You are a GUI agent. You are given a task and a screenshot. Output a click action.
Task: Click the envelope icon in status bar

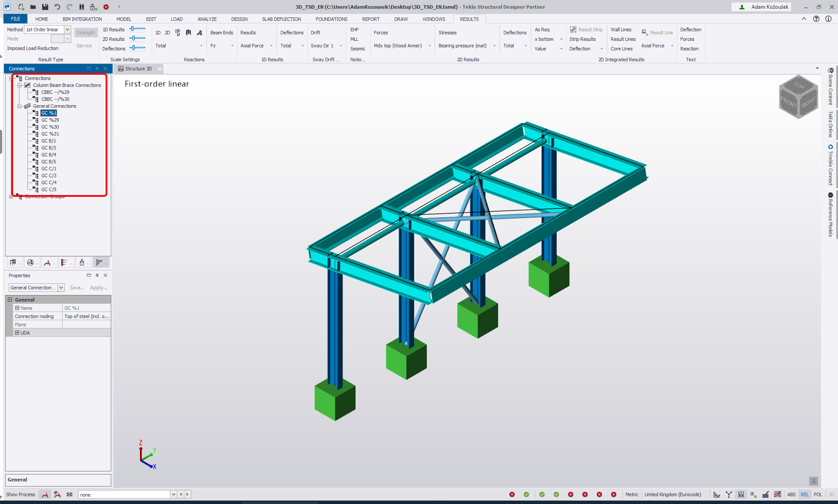70,494
